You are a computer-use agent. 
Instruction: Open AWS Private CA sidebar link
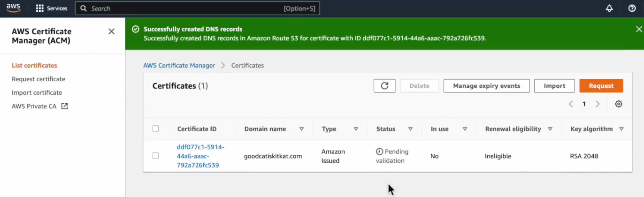(34, 106)
